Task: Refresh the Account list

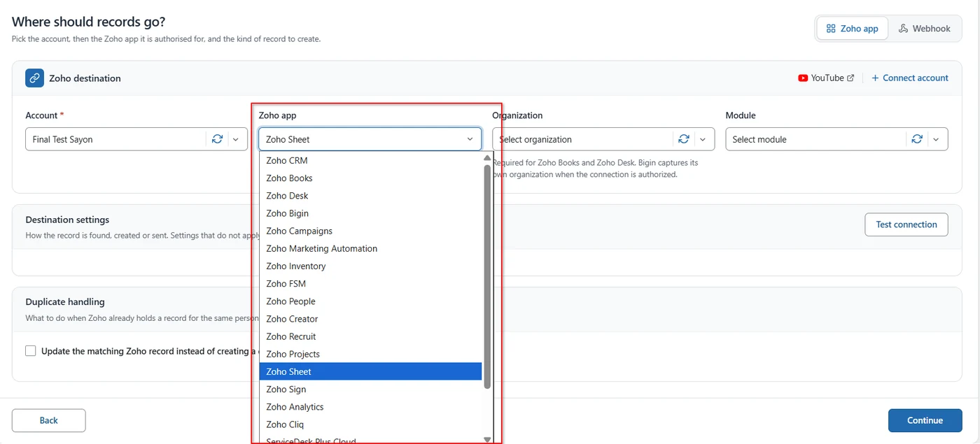Action: 217,139
